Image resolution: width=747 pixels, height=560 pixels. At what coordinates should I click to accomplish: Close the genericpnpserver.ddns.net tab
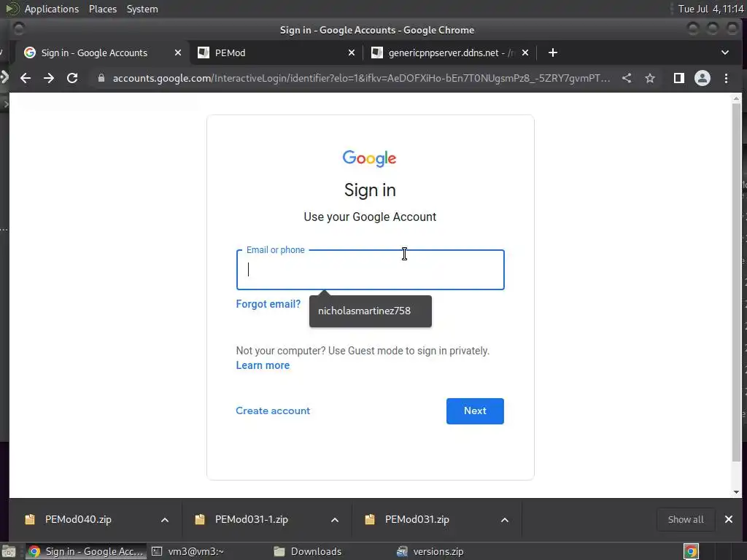click(525, 52)
